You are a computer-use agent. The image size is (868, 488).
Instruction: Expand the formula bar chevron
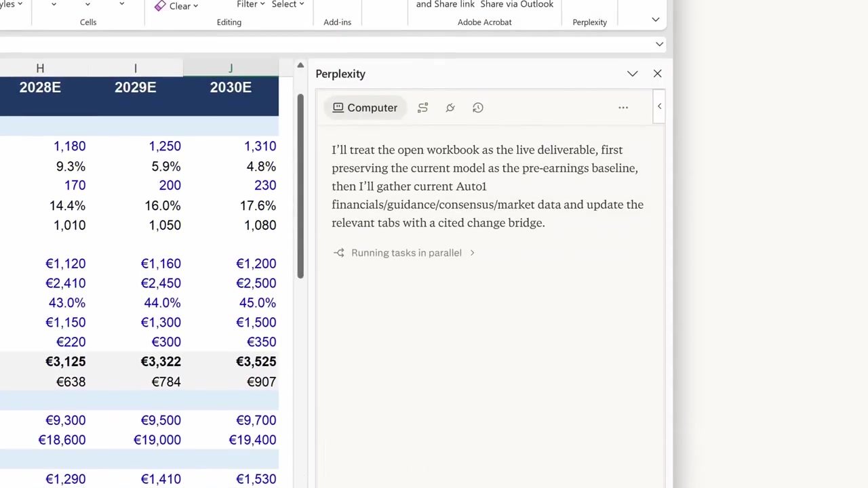(659, 44)
